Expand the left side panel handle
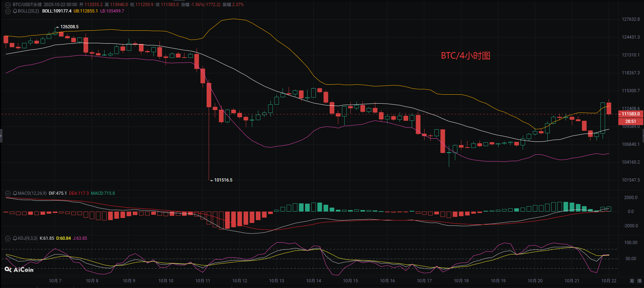The width and height of the screenshot is (644, 288). click(x=1, y=136)
